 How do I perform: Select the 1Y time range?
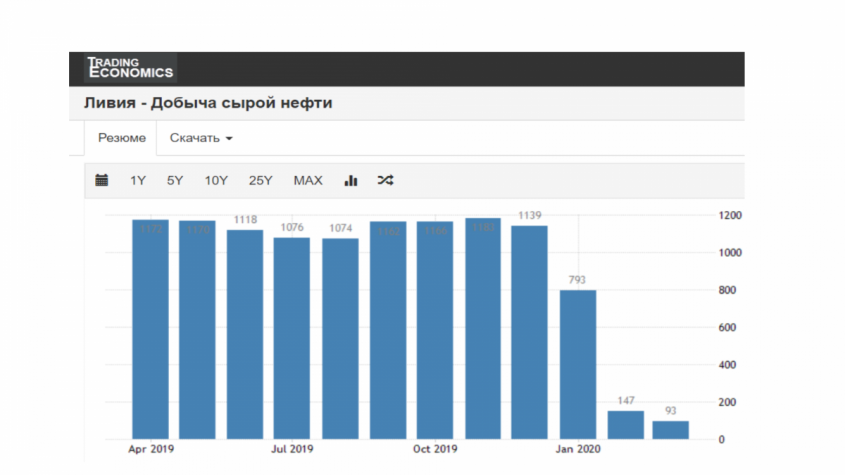(x=138, y=181)
